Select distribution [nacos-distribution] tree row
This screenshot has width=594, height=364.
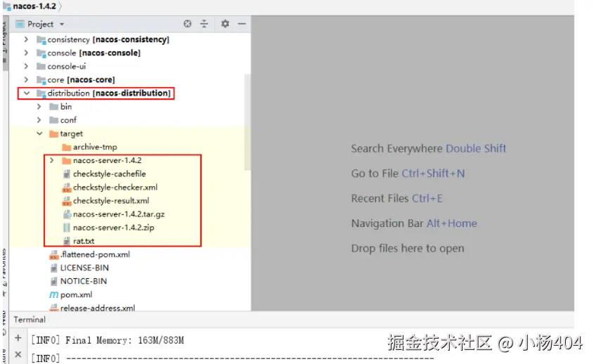(x=129, y=93)
